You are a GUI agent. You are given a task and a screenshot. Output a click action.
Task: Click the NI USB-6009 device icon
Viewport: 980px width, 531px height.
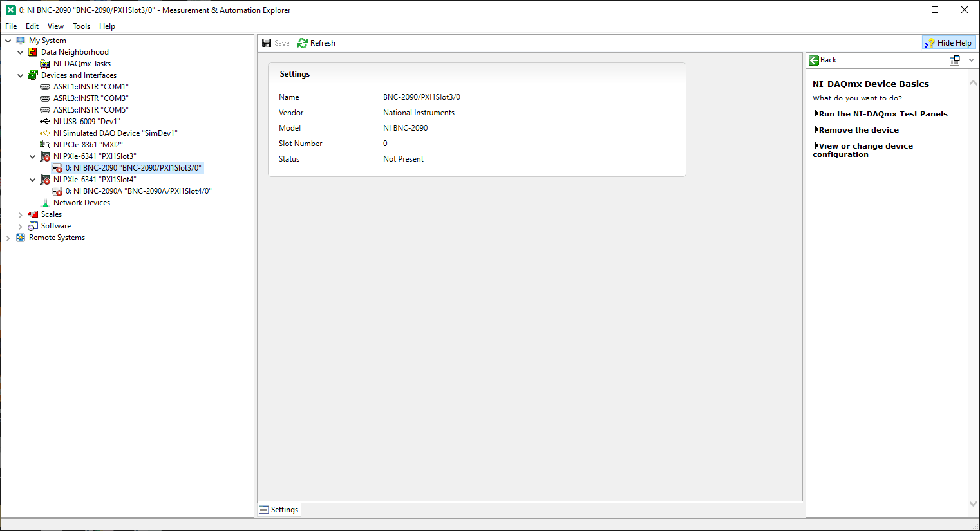coord(44,121)
